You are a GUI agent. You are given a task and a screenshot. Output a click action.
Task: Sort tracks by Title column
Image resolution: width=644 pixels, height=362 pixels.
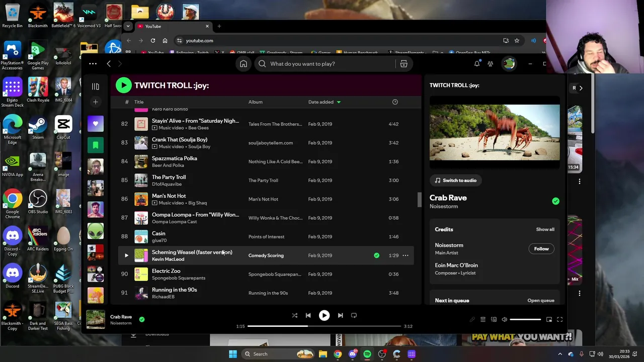tap(139, 102)
